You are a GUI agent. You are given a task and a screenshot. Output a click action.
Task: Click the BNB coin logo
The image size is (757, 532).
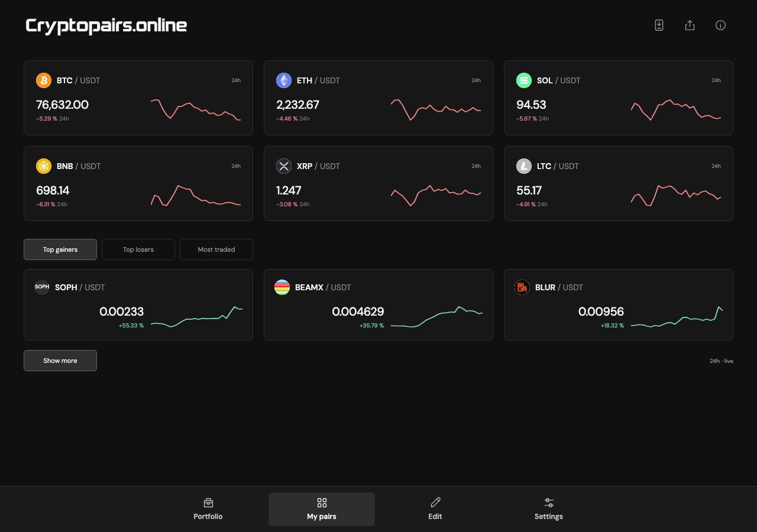pyautogui.click(x=44, y=166)
